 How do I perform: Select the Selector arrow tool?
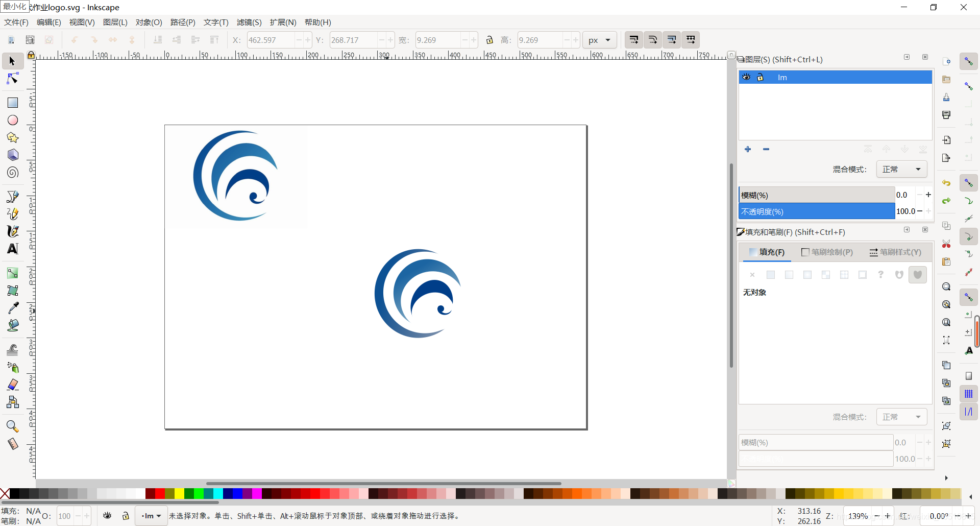click(x=12, y=61)
